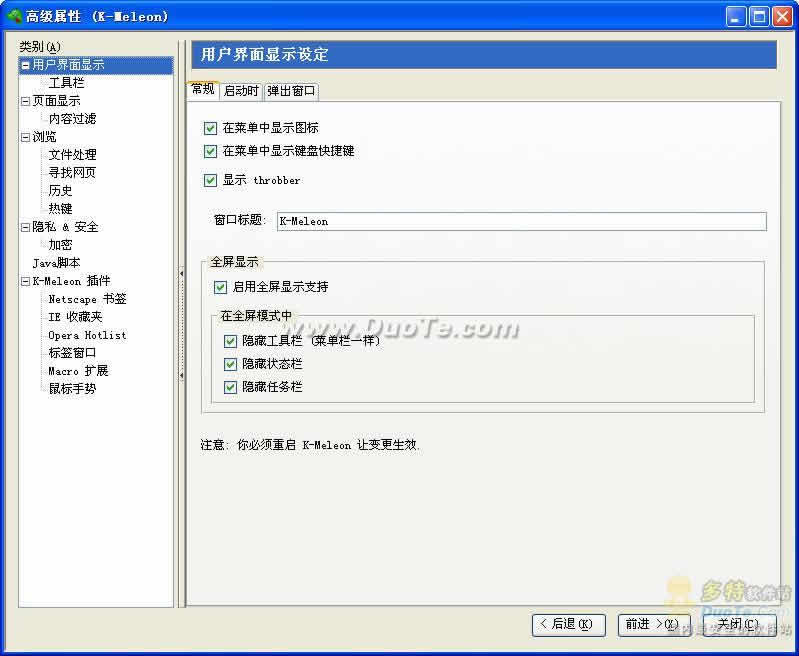The image size is (799, 656).
Task: Toggle 隐藏工具栏 (菜单栏一样) checkbox
Action: [230, 341]
